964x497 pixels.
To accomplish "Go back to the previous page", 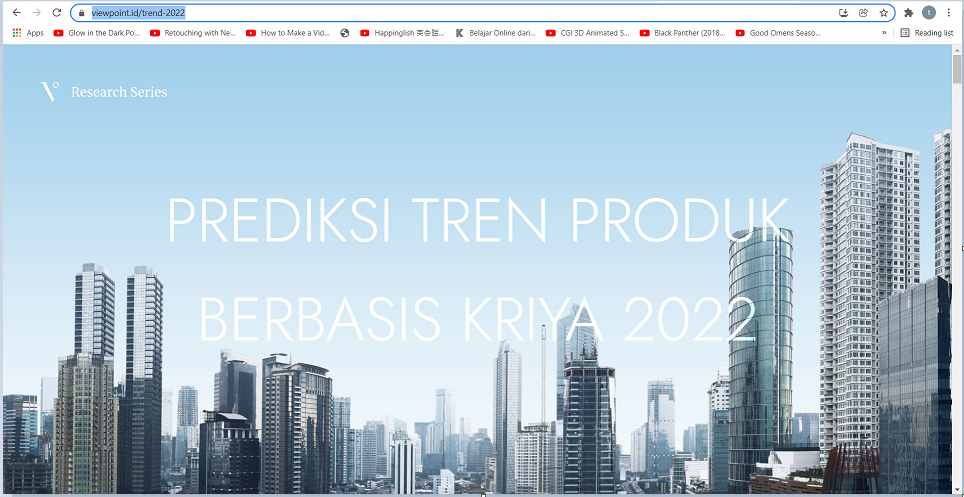I will point(17,12).
